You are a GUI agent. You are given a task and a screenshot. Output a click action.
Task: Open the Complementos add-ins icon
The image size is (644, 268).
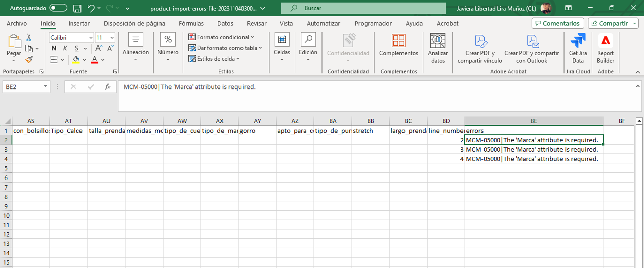[x=398, y=46]
